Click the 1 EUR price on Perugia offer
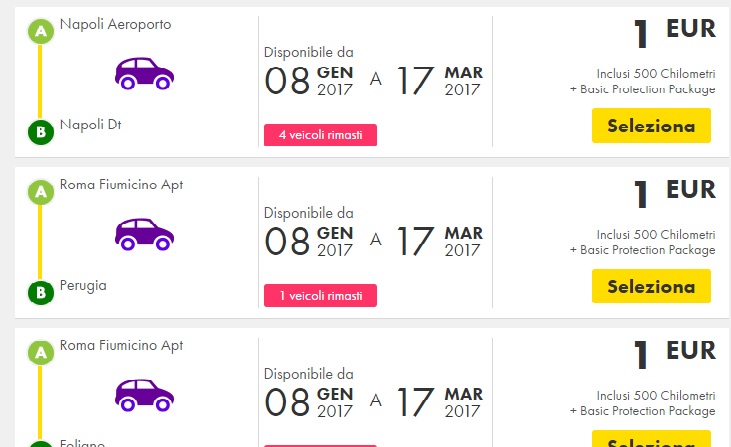The image size is (731, 447). coord(675,192)
